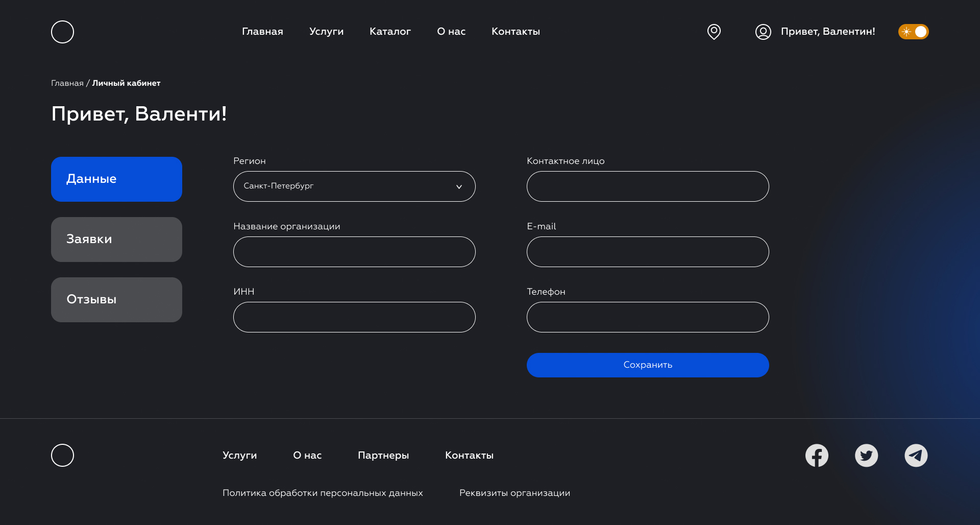Open the location pin icon
Screen dimensions: 980x525
pyautogui.click(x=714, y=32)
